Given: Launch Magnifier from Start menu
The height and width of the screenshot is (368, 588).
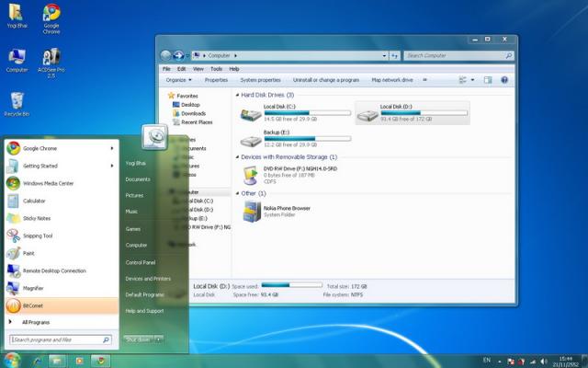Looking at the screenshot, I should [62, 288].
